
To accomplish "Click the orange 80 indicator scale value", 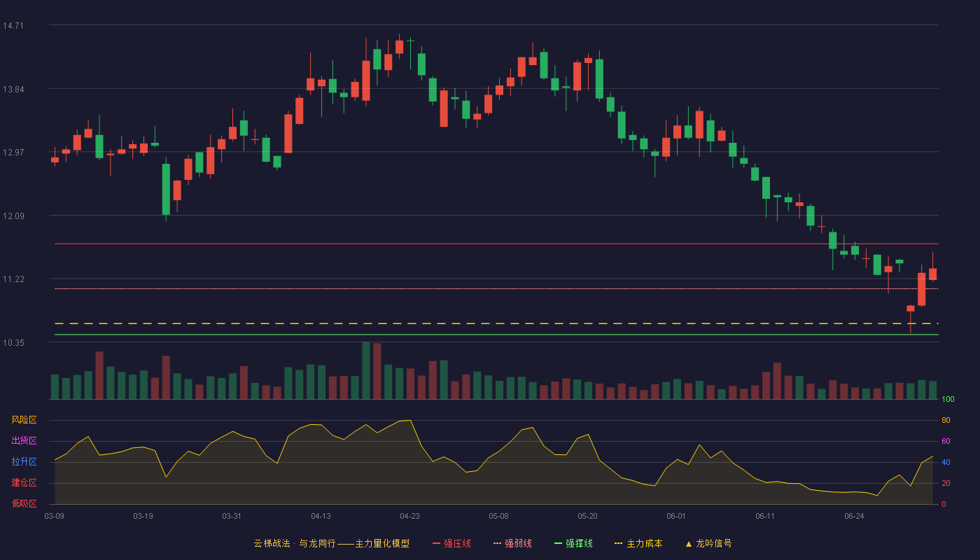I will pos(946,420).
